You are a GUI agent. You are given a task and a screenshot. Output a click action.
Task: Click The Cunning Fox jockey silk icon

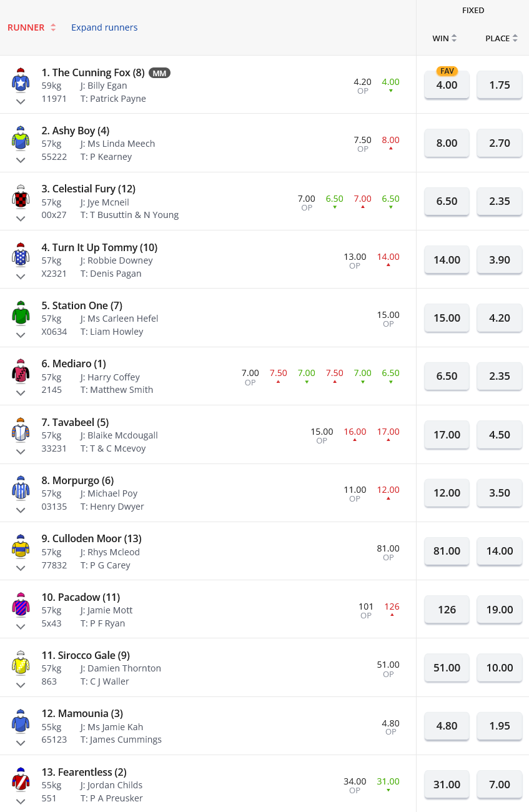click(21, 81)
